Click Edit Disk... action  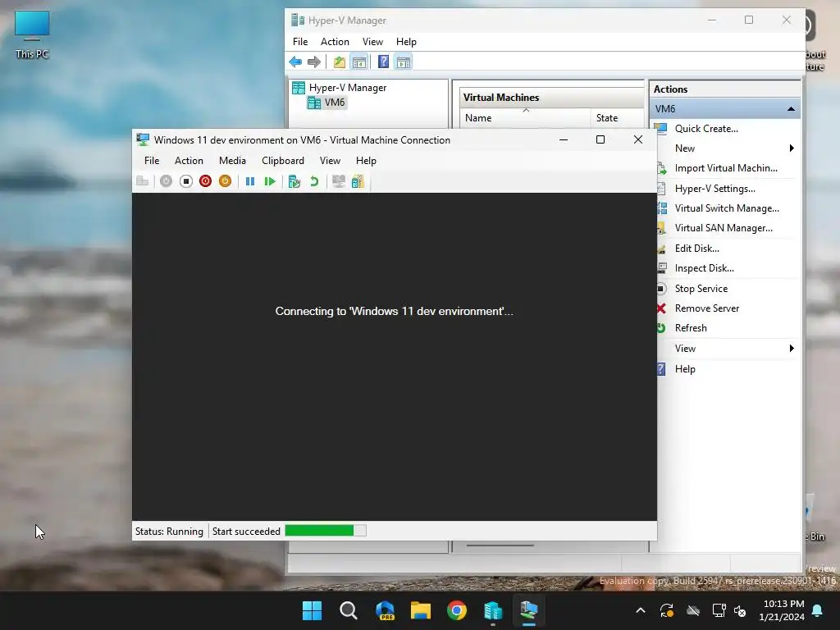(696, 249)
